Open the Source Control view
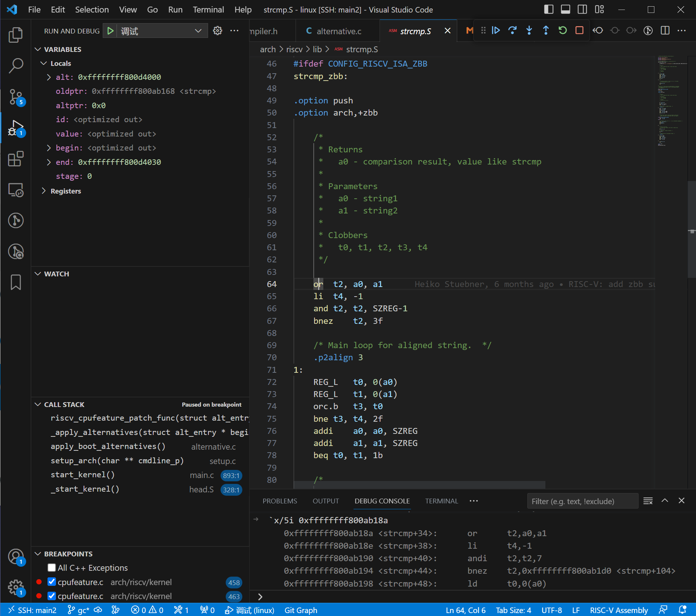Image resolution: width=696 pixels, height=616 pixels. (x=16, y=97)
